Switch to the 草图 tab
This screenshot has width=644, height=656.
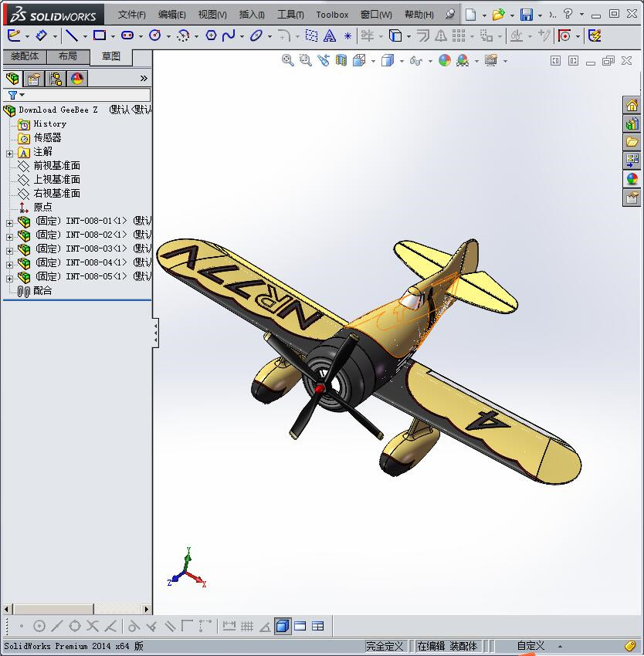coord(111,56)
